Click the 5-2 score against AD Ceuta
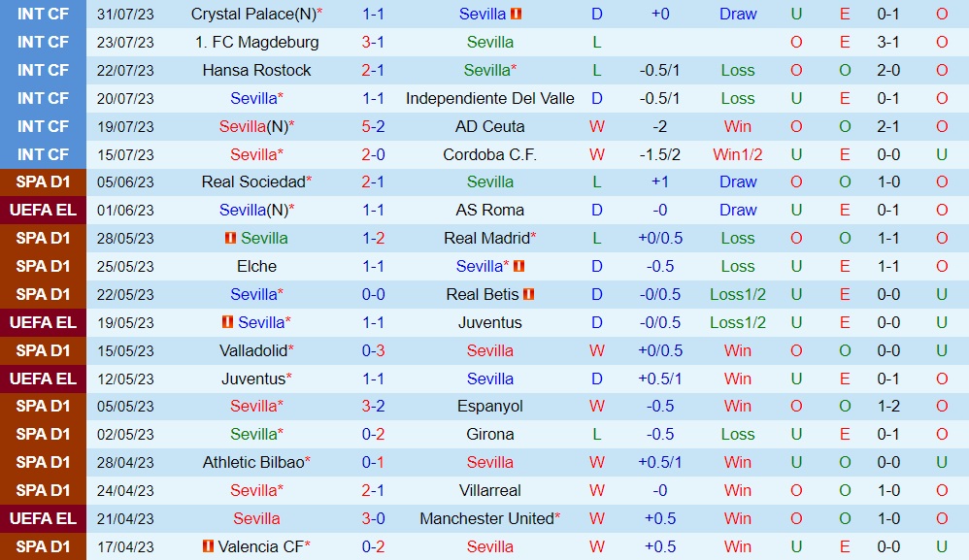 373,126
